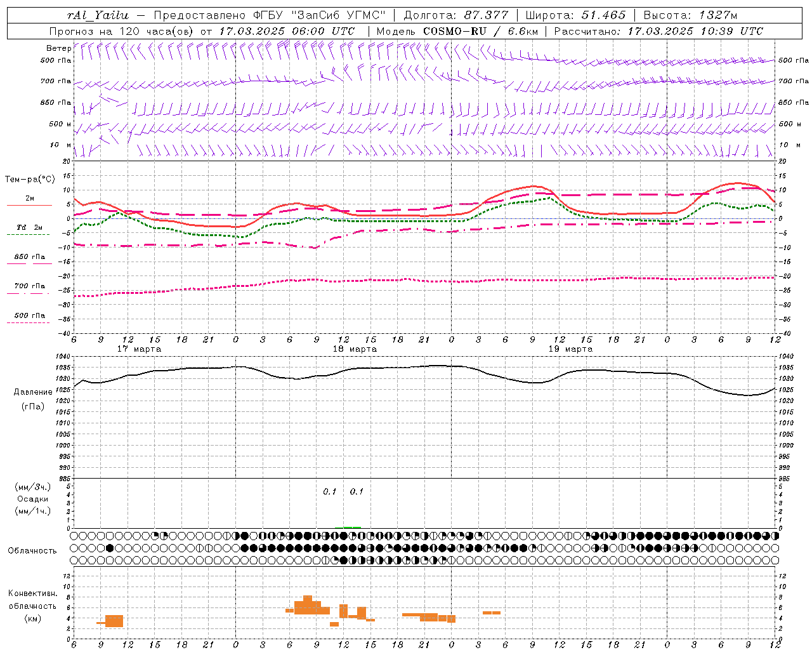Image resolution: width=812 pixels, height=650 pixels.
Task: Click the 2м temperature legend line sample
Action: coord(29,205)
